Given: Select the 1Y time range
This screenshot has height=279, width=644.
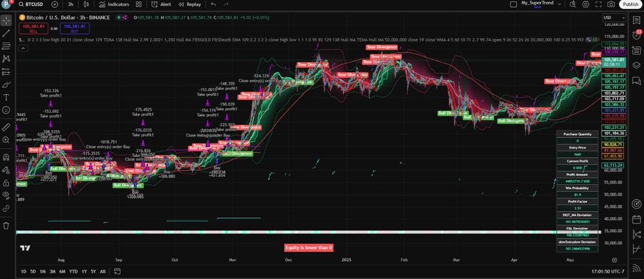Looking at the screenshot, I should tap(84, 271).
